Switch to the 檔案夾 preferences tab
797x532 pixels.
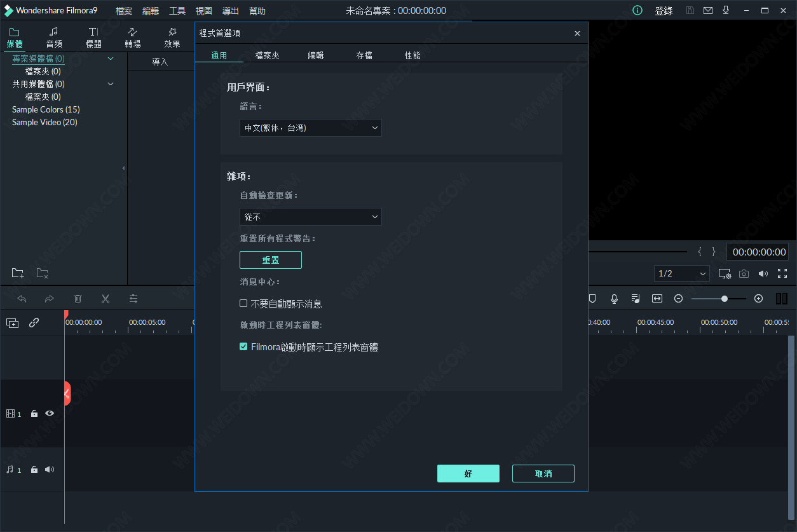[268, 55]
